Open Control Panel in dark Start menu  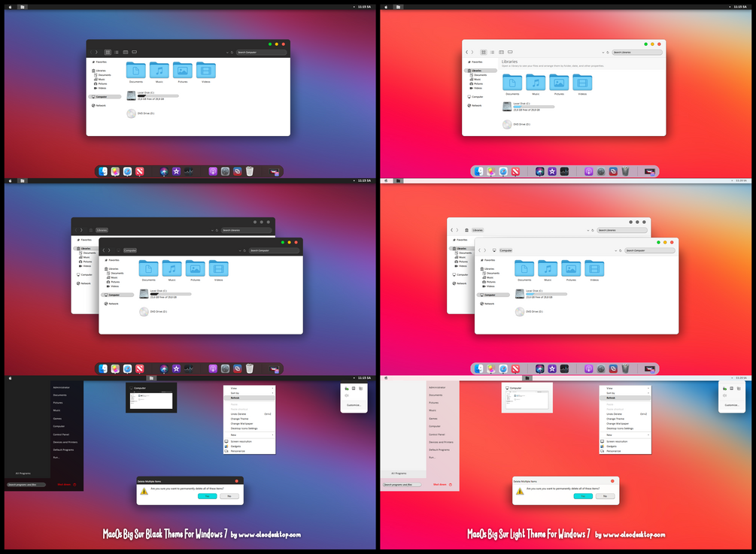tap(61, 434)
